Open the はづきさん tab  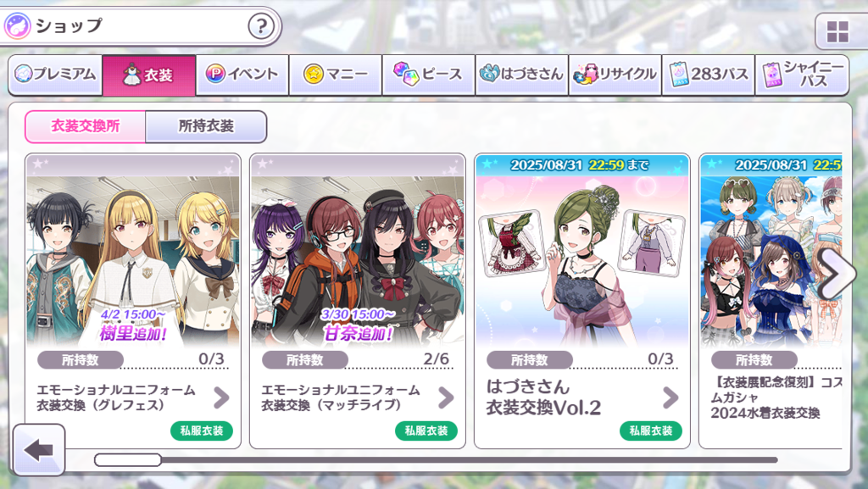coord(522,75)
